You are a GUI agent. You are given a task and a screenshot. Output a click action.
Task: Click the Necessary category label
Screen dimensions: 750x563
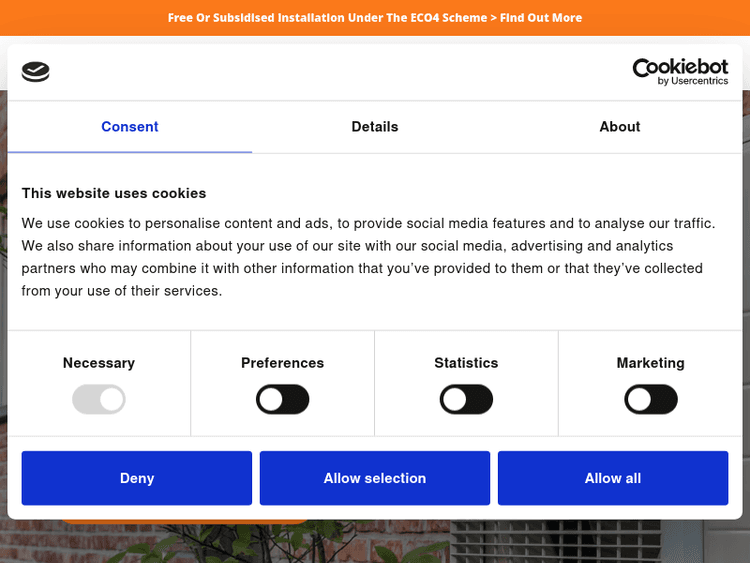[x=99, y=363]
